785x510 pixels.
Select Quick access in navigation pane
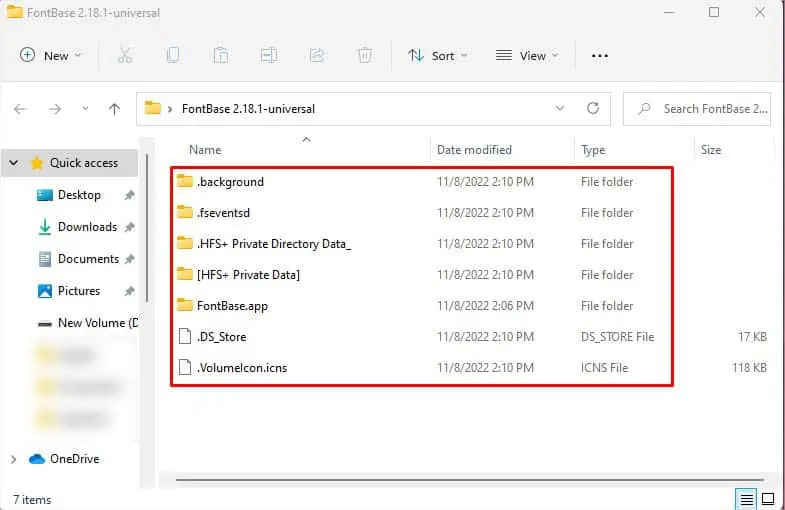(84, 163)
